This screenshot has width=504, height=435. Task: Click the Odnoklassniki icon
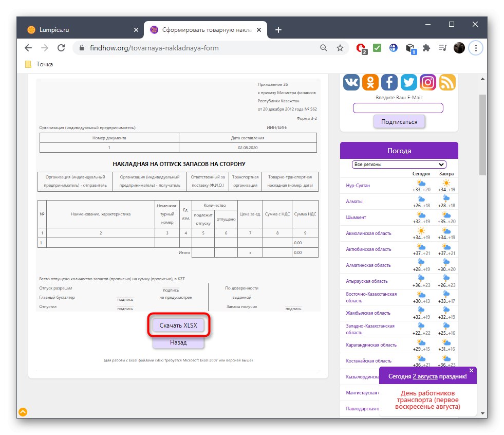(x=370, y=82)
